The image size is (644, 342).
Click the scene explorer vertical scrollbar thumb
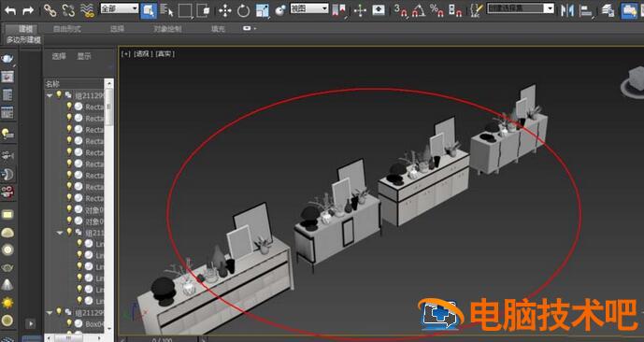[x=109, y=107]
